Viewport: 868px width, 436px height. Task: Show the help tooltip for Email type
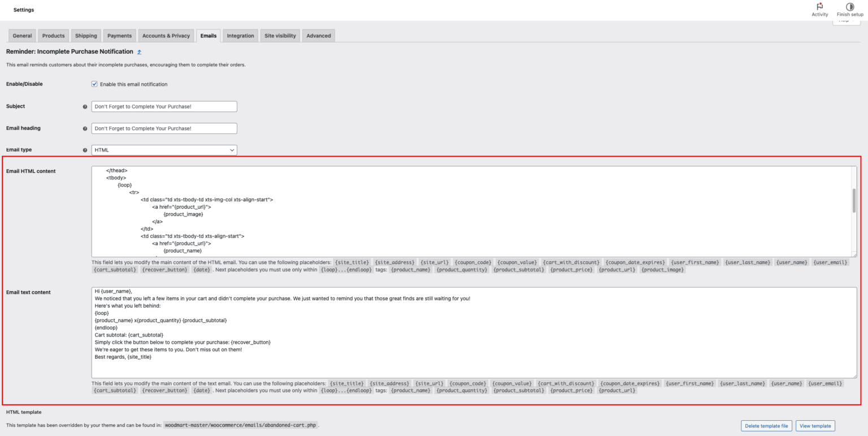pos(85,150)
